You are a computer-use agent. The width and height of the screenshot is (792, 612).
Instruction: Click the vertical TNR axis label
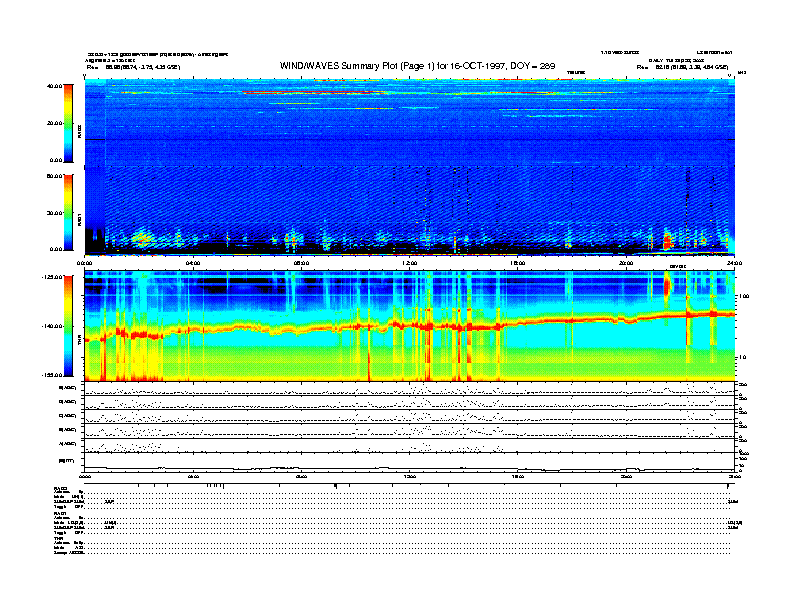pos(79,341)
